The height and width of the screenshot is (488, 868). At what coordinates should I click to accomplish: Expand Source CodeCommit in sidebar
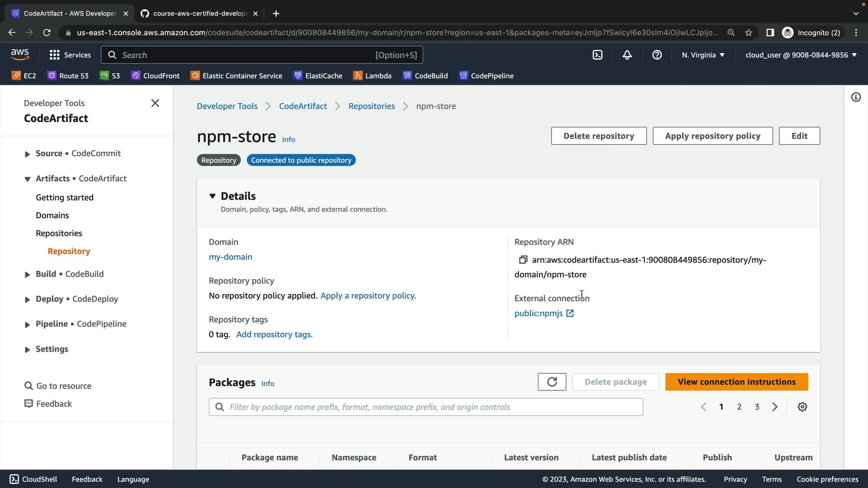click(28, 154)
